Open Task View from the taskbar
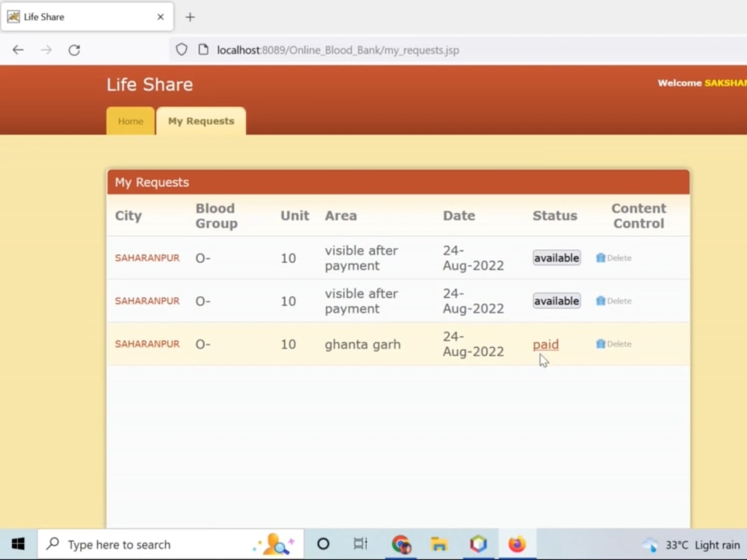The image size is (747, 560). tap(361, 544)
